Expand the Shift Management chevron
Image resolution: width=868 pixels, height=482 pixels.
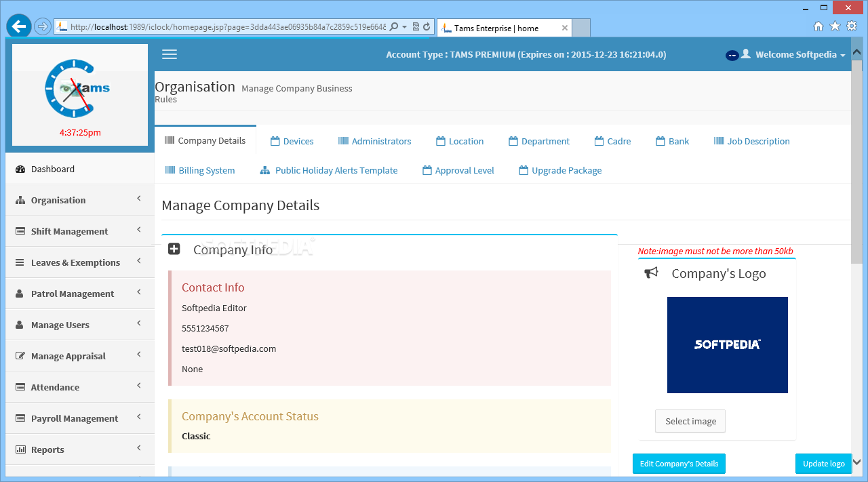pyautogui.click(x=138, y=230)
